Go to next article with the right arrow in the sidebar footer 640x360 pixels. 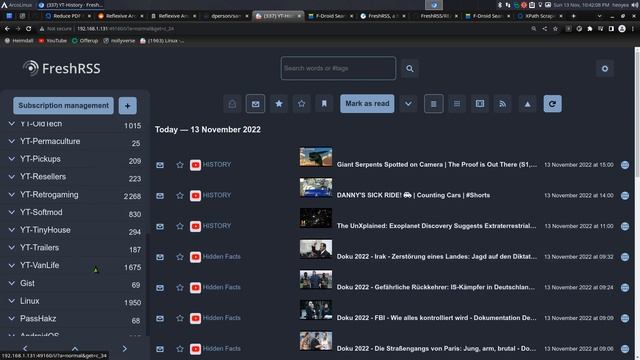124,349
